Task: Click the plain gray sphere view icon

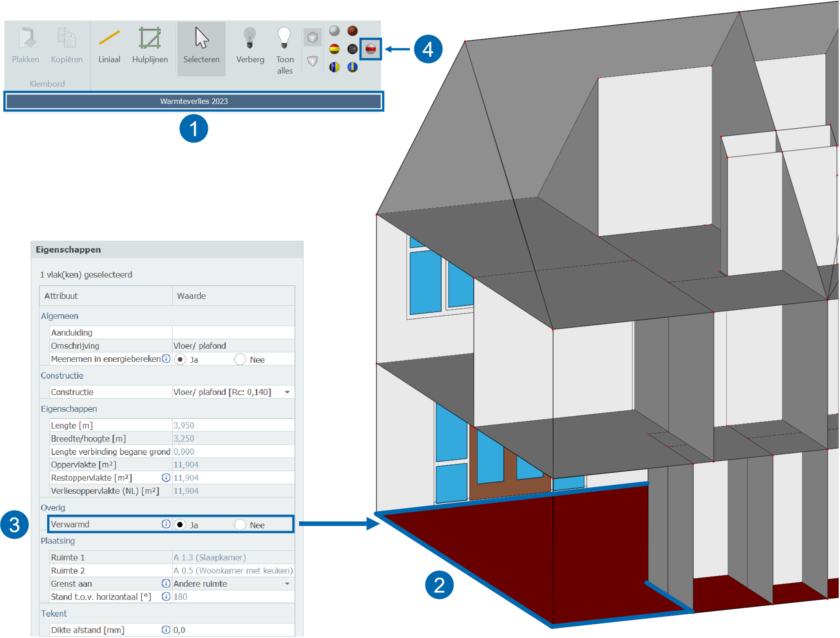Action: point(334,31)
